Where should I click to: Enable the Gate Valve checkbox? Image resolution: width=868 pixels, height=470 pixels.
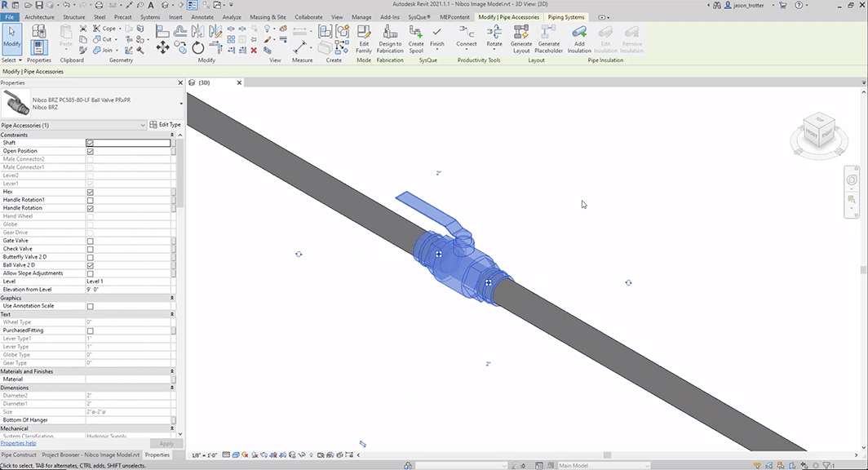[90, 241]
